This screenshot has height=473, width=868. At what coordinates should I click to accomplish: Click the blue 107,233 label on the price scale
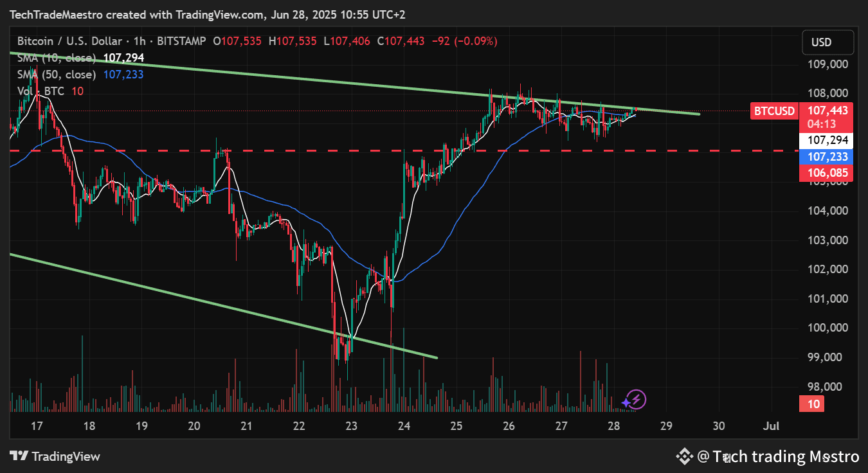tap(827, 157)
